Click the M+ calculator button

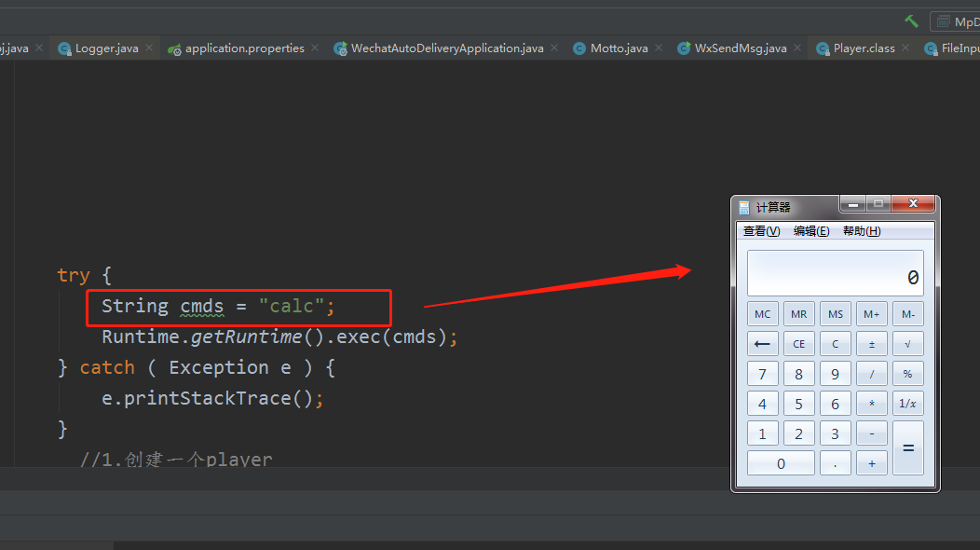[x=871, y=314]
